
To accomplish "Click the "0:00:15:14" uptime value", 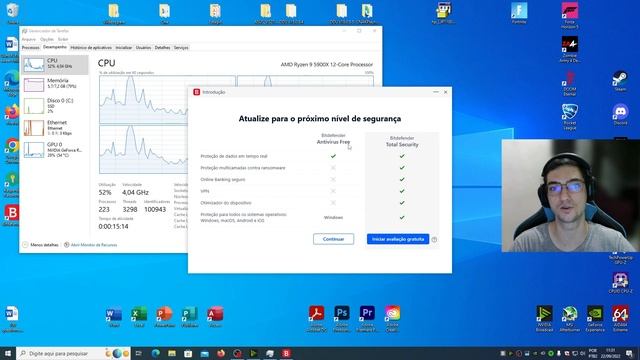I will (113, 227).
